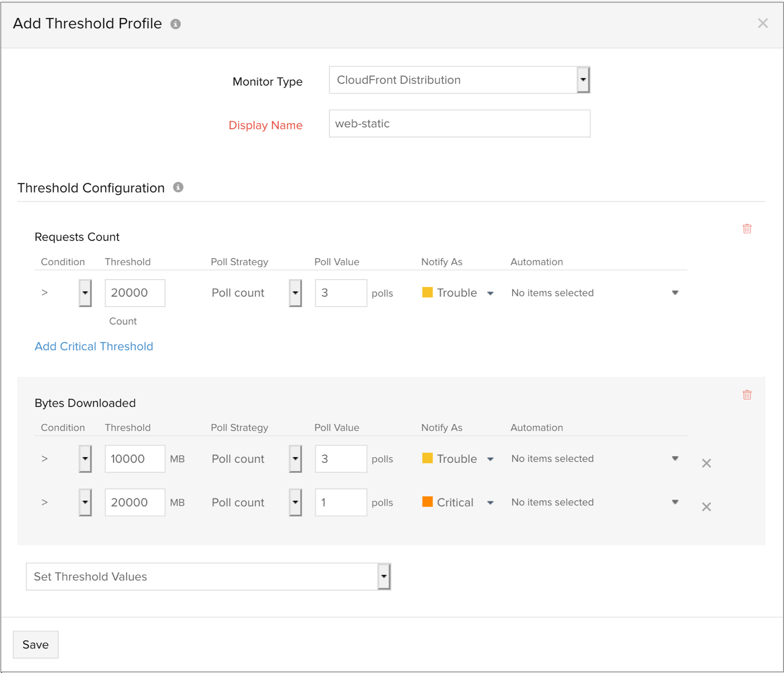Delete the Requests Count threshold via trash icon
The height and width of the screenshot is (673, 784).
point(746,228)
